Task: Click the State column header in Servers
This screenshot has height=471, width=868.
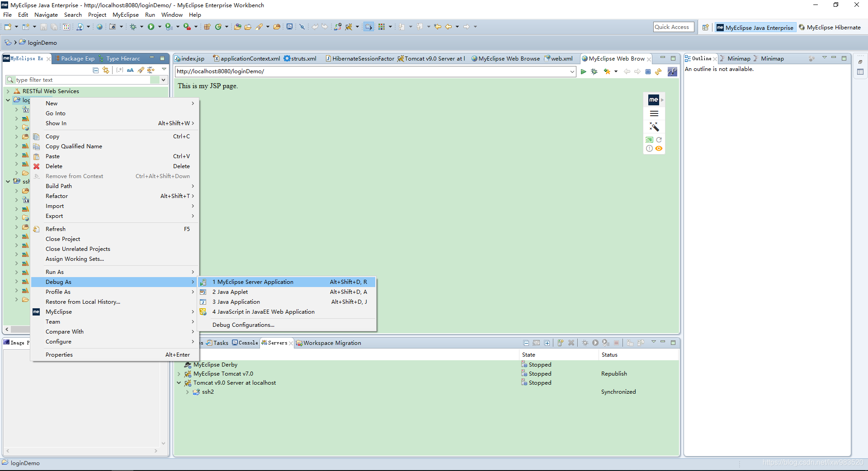Action: pos(559,355)
